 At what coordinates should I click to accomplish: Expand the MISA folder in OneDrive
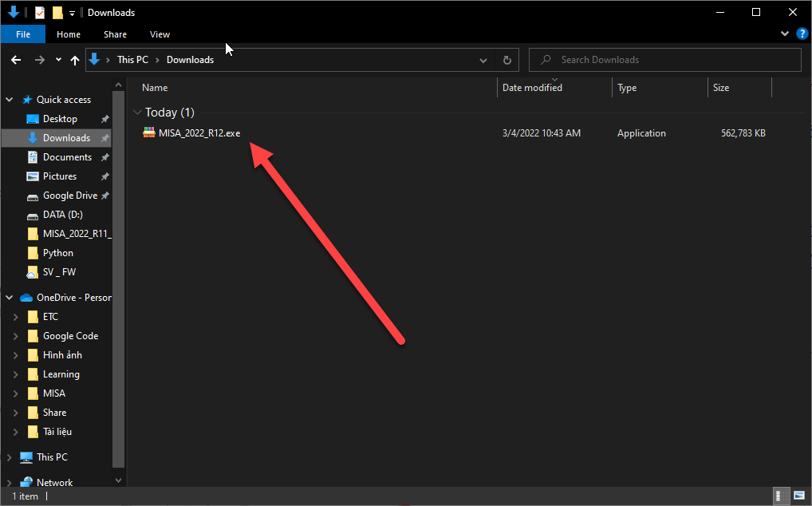click(x=15, y=393)
